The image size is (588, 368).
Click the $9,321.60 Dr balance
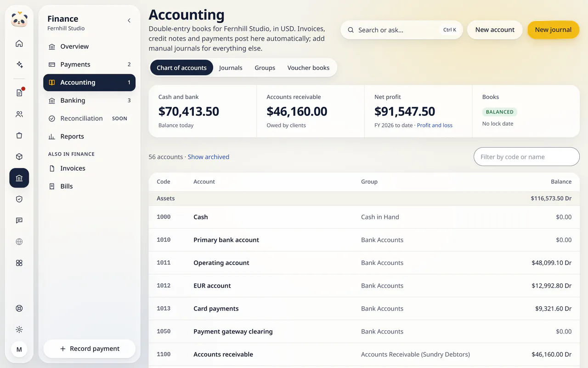coord(553,309)
